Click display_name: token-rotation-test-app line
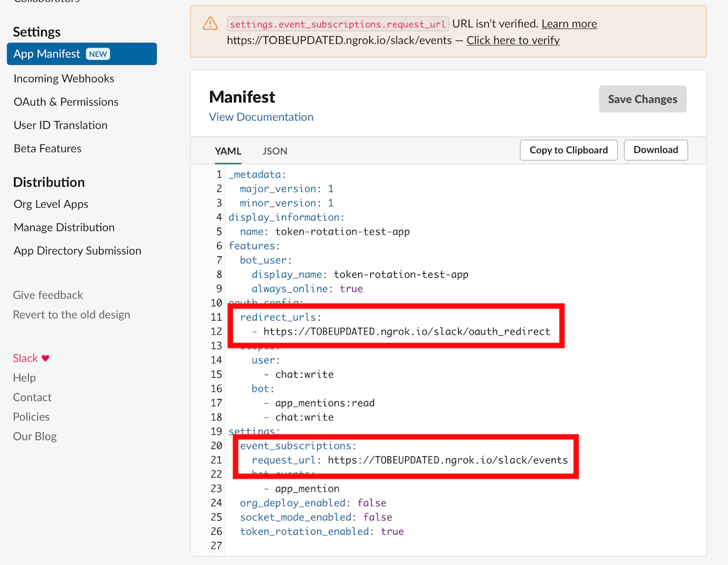The width and height of the screenshot is (728, 565). click(360, 275)
